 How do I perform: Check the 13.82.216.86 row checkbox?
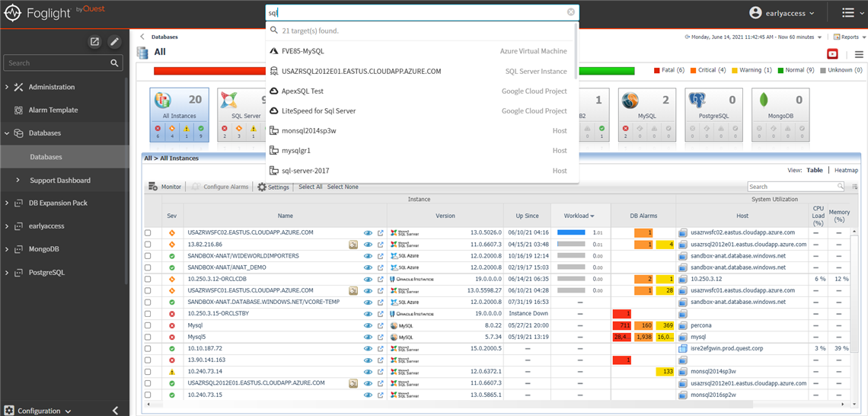click(148, 245)
